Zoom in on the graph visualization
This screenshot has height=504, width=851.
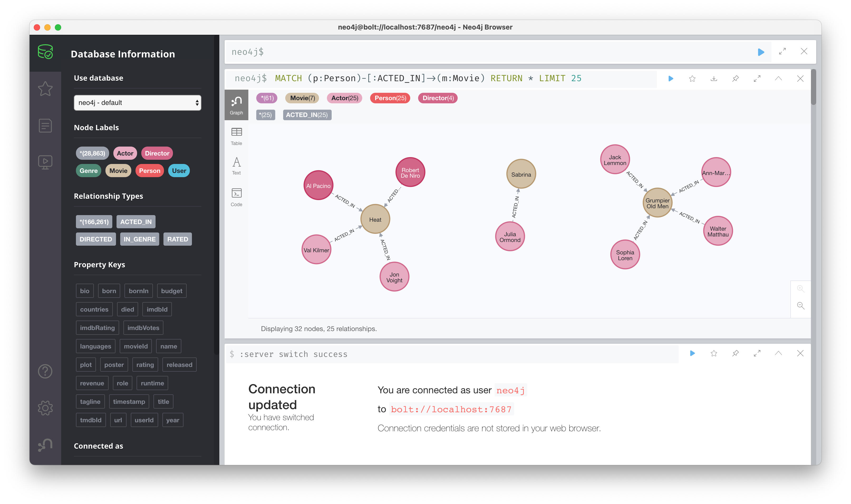coord(800,289)
